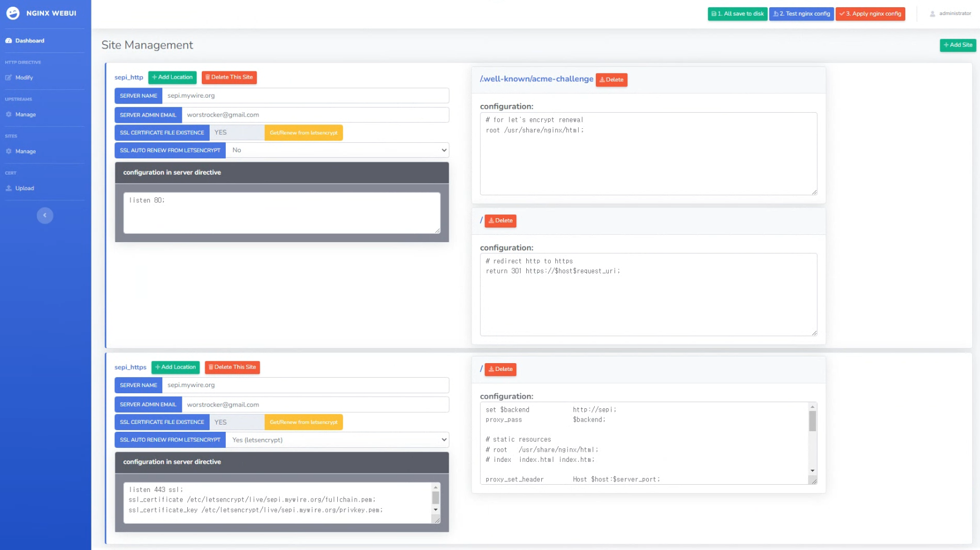
Task: Open sepi_http SSL auto renew dropdown
Action: pyautogui.click(x=337, y=150)
